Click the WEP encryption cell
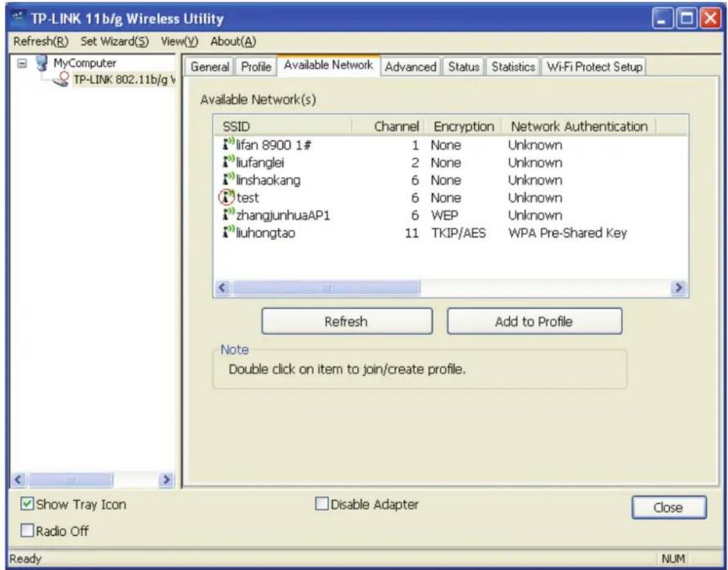The width and height of the screenshot is (728, 570). tap(444, 215)
